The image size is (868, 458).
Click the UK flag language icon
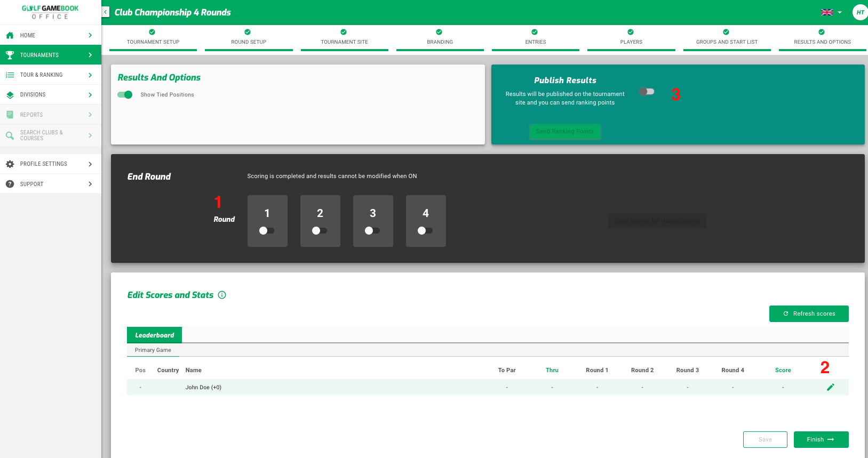pos(827,12)
